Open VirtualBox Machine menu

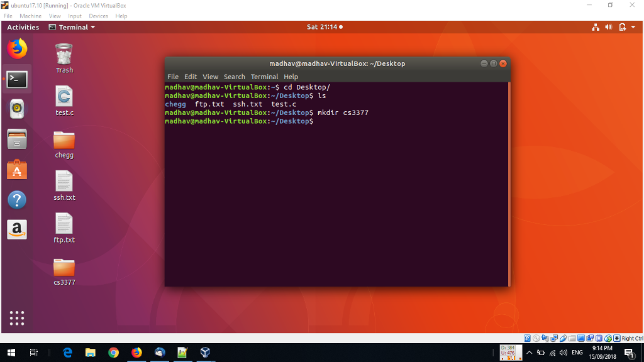coord(30,16)
